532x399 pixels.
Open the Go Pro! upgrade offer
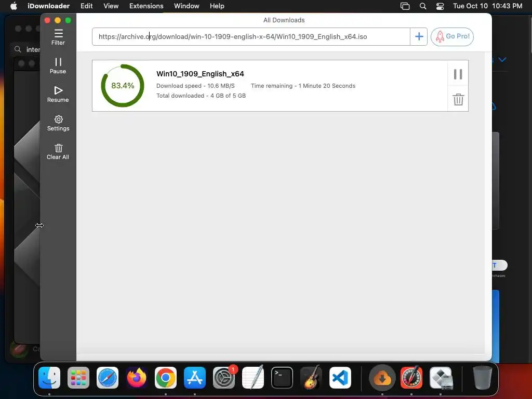452,37
